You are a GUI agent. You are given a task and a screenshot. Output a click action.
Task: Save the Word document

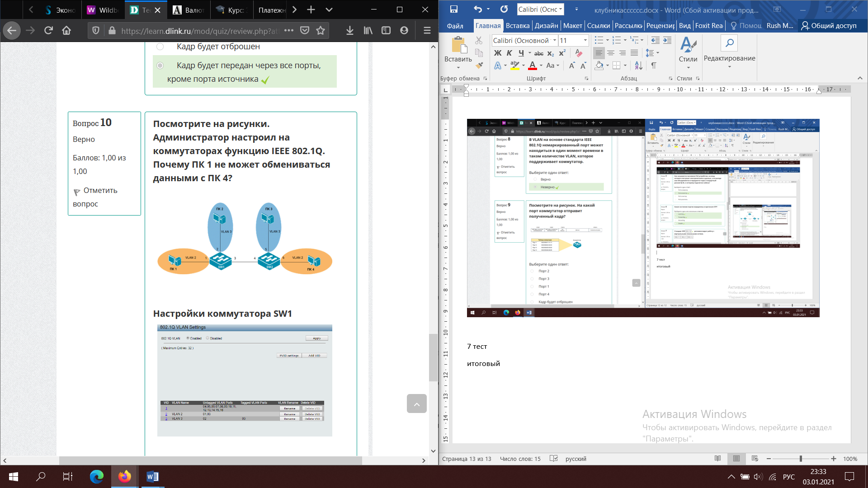click(x=454, y=9)
